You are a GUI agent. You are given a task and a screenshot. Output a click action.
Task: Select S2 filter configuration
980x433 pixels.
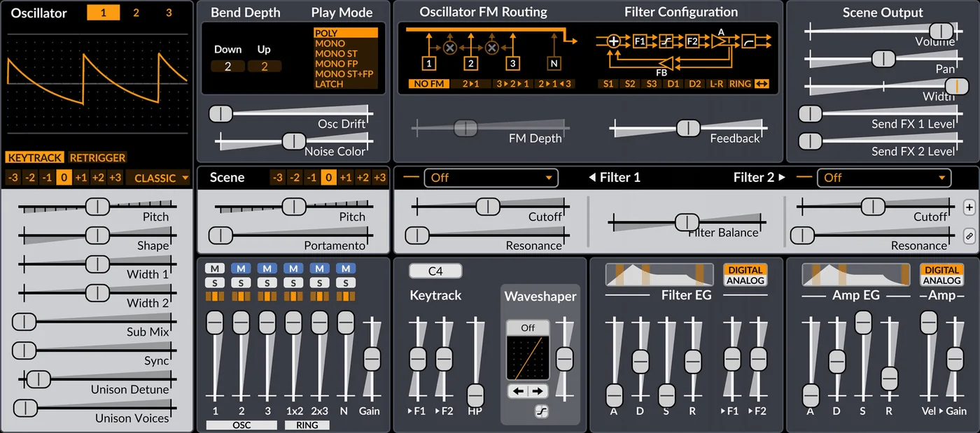(x=630, y=84)
